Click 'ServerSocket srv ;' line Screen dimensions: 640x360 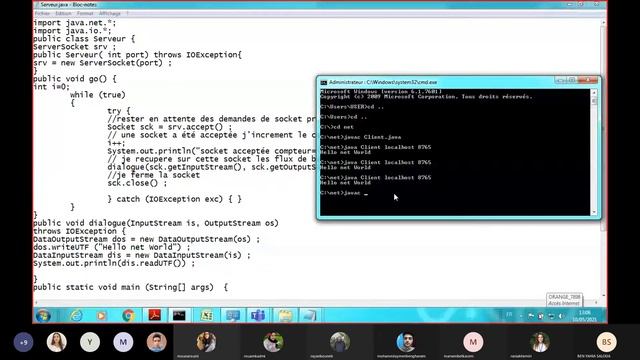(x=75, y=47)
